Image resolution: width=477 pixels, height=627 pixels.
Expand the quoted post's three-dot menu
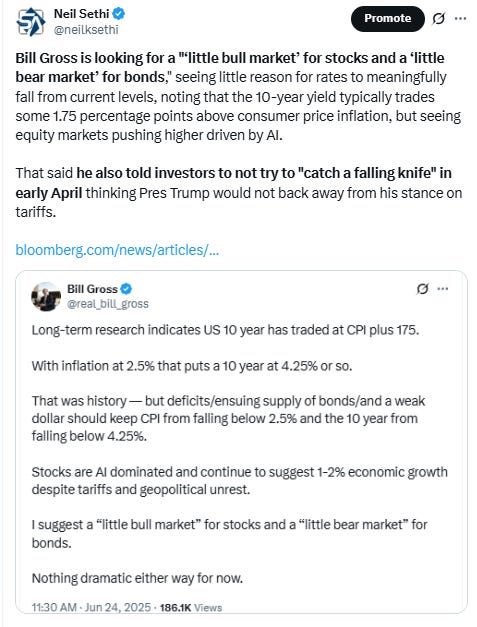pos(443,288)
